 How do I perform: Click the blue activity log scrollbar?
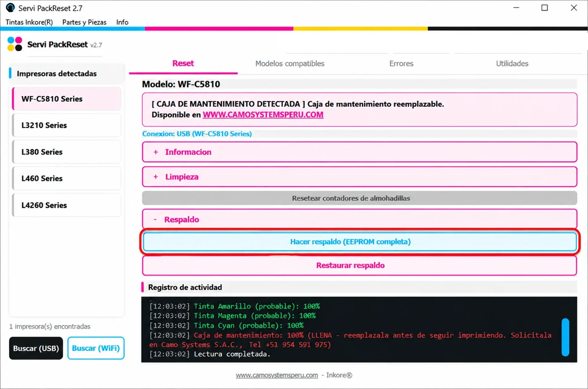click(x=565, y=337)
